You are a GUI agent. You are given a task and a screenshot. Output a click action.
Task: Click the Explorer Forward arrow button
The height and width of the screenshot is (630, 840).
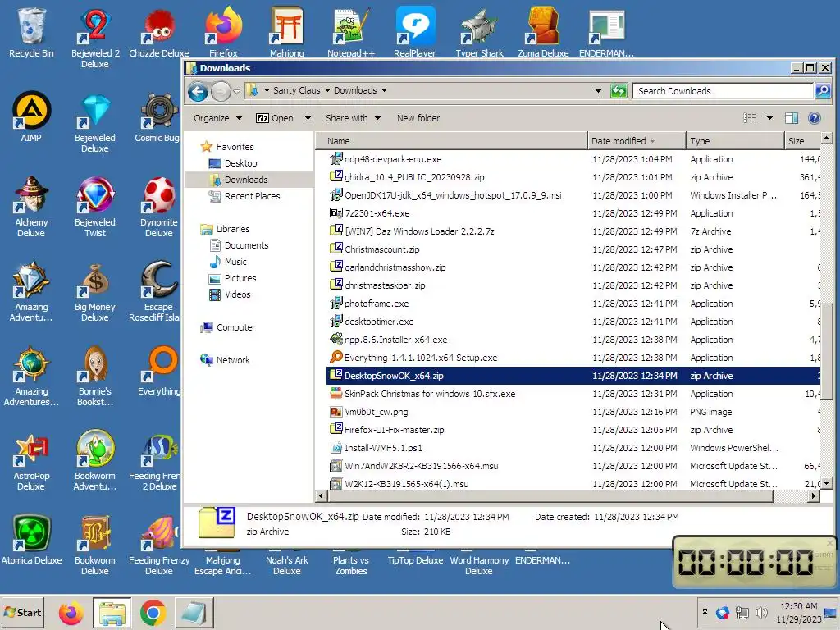[221, 92]
